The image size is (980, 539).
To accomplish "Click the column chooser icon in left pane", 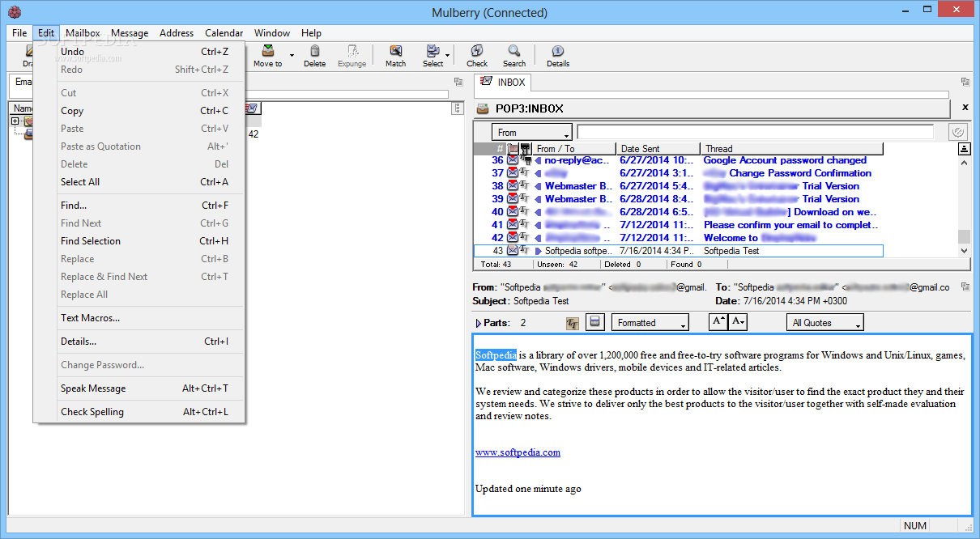I will click(x=458, y=108).
